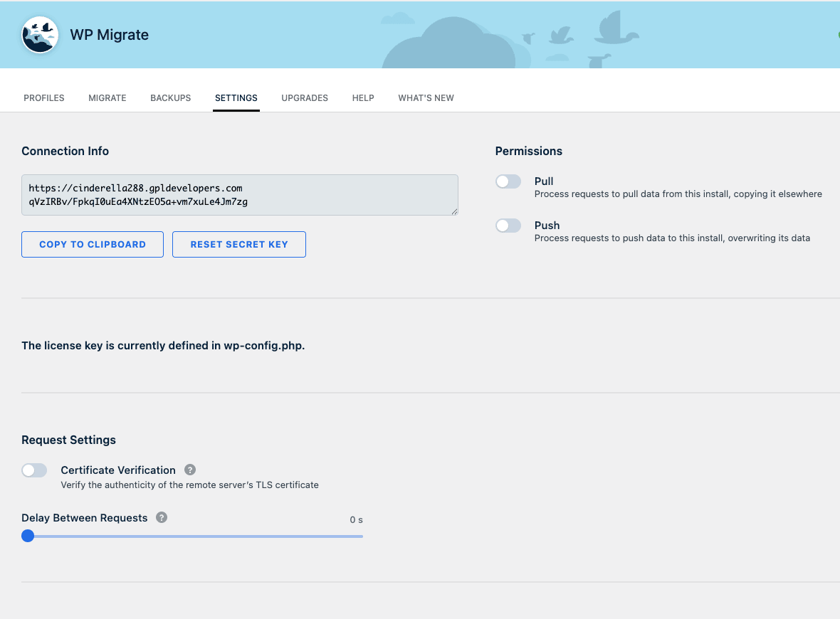The width and height of the screenshot is (840, 619).
Task: Click Reset Secret Key button
Action: coord(239,244)
